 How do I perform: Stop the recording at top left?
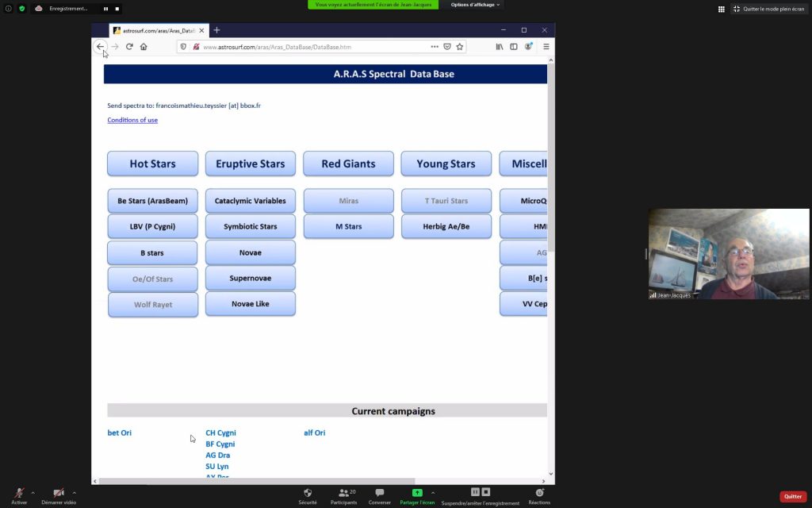click(x=117, y=9)
